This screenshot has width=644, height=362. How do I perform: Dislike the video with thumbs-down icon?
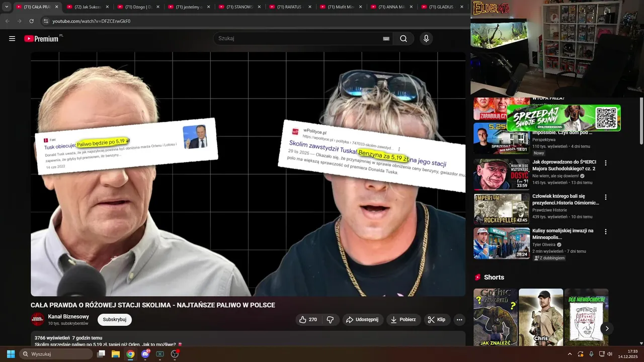330,319
